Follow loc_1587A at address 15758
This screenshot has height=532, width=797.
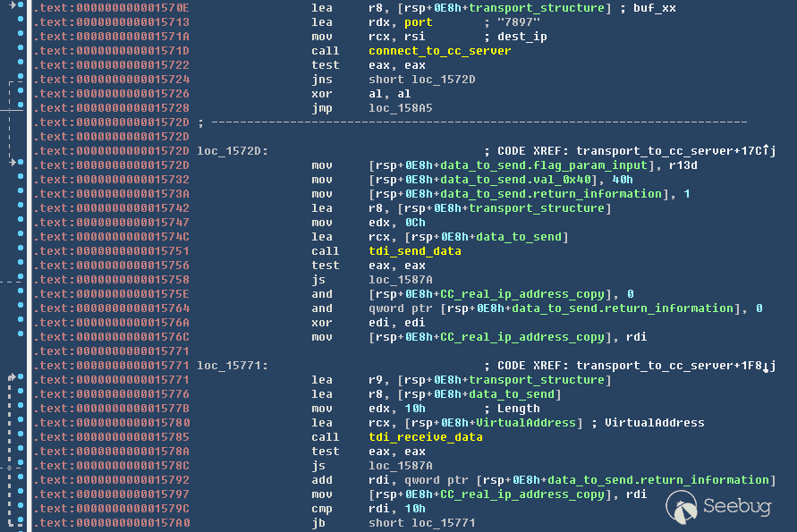tap(401, 280)
